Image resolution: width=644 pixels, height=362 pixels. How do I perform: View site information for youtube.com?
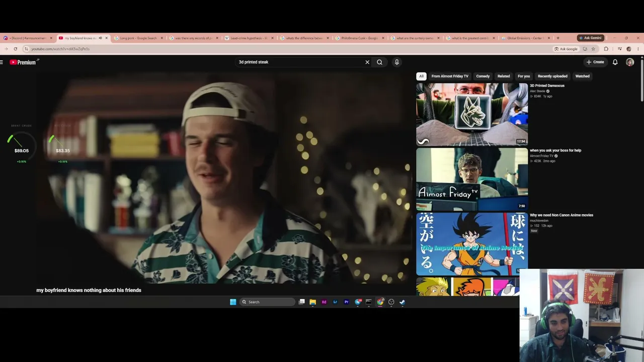click(26, 49)
